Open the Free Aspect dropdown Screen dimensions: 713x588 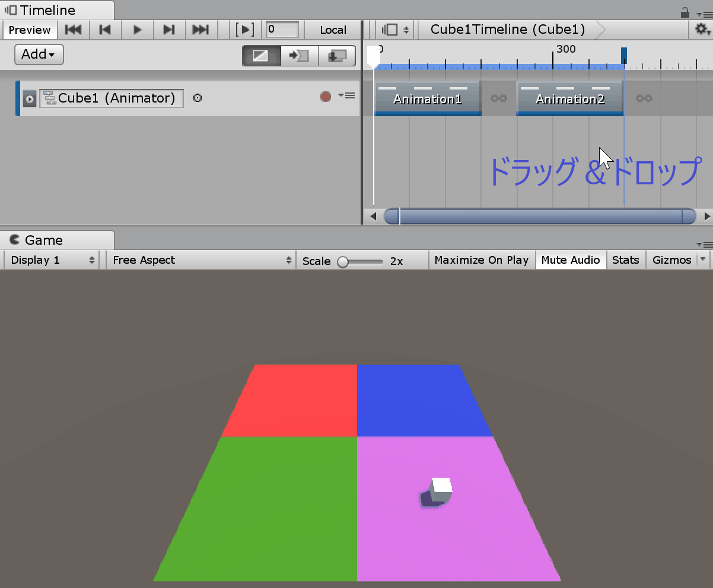200,260
